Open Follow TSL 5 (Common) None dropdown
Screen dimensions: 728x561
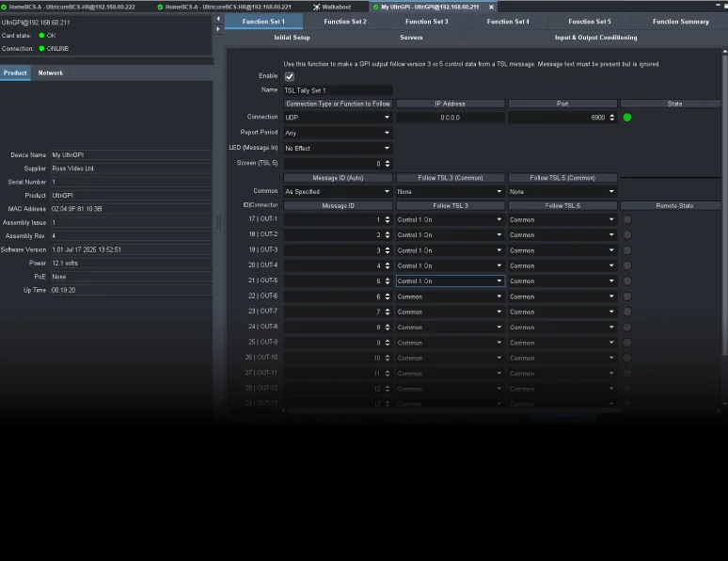tap(562, 191)
